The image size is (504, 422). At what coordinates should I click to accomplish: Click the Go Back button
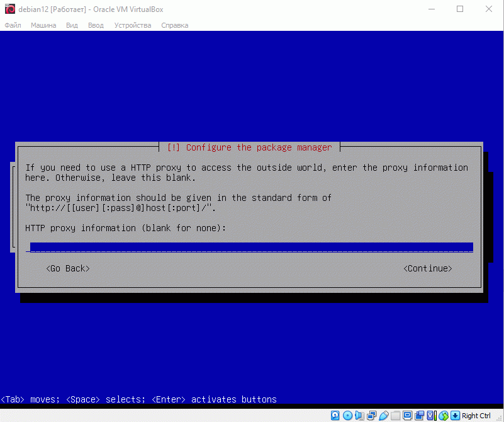coord(68,268)
